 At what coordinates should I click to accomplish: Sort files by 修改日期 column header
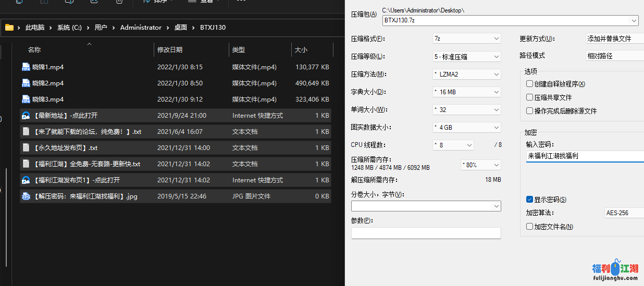(x=170, y=50)
